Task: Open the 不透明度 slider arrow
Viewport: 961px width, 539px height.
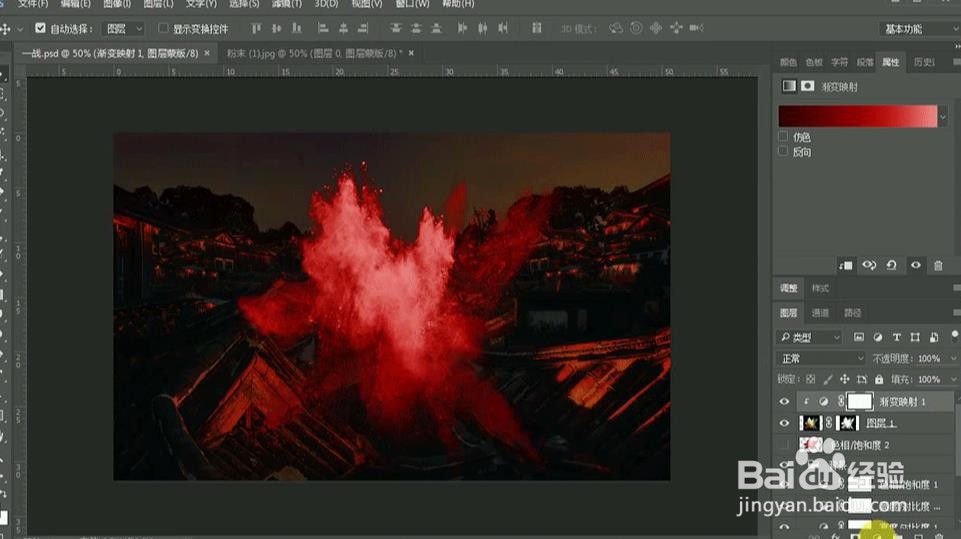Action: 953,358
